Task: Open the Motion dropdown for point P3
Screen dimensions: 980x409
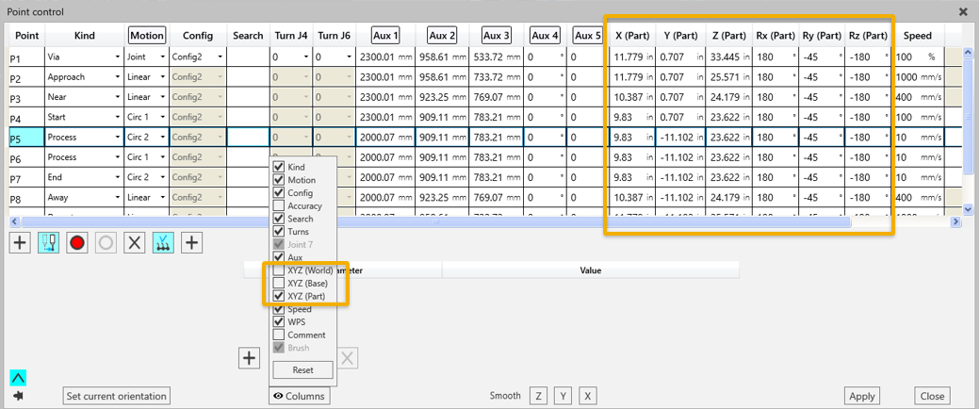Action: [160, 97]
